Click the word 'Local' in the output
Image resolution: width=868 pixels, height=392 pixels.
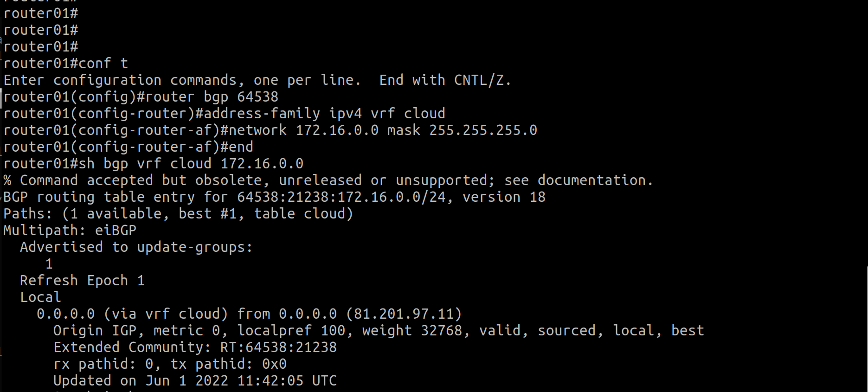point(40,297)
